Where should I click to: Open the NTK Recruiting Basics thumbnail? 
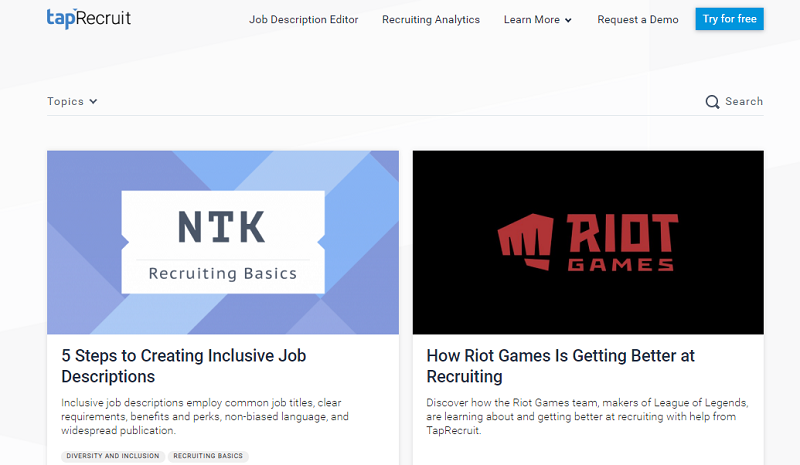pyautogui.click(x=223, y=242)
